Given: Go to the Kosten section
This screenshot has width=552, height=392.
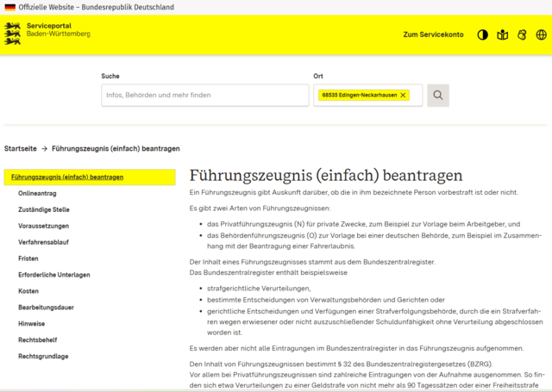Looking at the screenshot, I should tap(28, 291).
